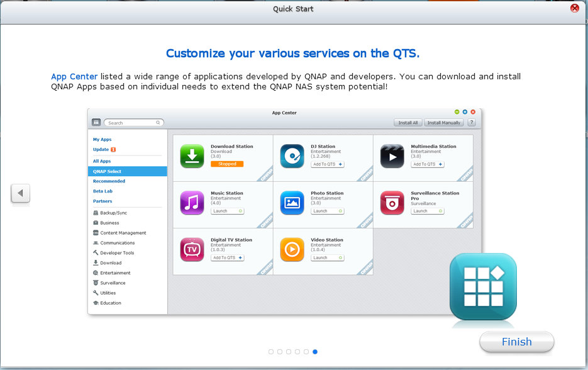Select the first page indicator dot
This screenshot has height=370, width=588.
[x=271, y=352]
